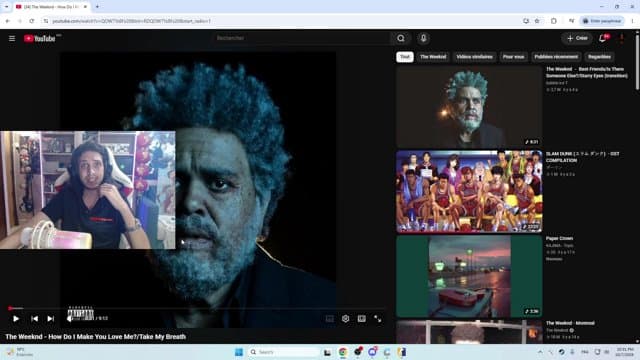640x360 pixels.
Task: Expand the browser tab search dropdown
Action: (6, 7)
